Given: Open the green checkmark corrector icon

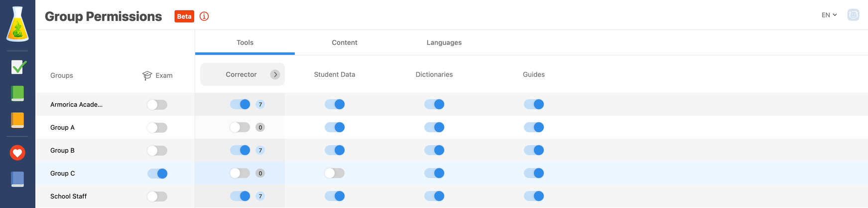Looking at the screenshot, I should pyautogui.click(x=18, y=67).
